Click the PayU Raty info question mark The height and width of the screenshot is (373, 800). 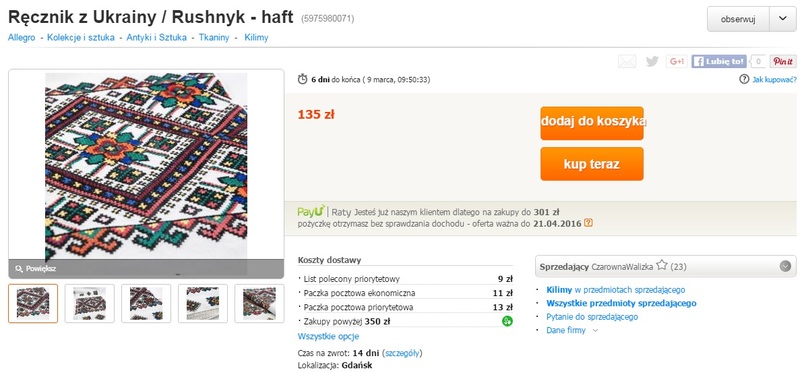tap(588, 223)
